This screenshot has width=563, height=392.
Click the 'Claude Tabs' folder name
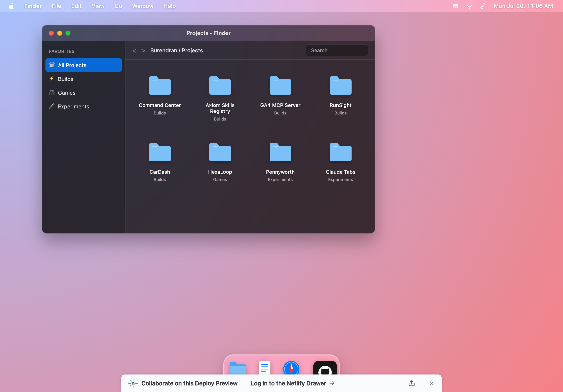pyautogui.click(x=340, y=172)
